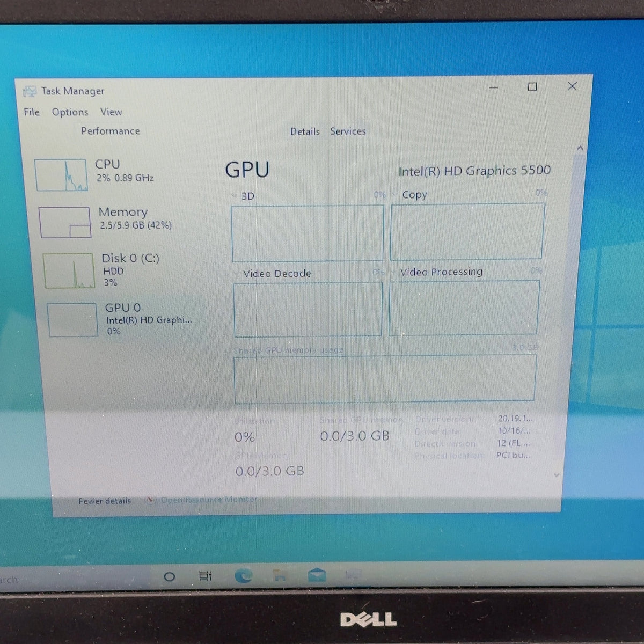
Task: Click the Resource Monitor gauge icon
Action: pyautogui.click(x=151, y=500)
